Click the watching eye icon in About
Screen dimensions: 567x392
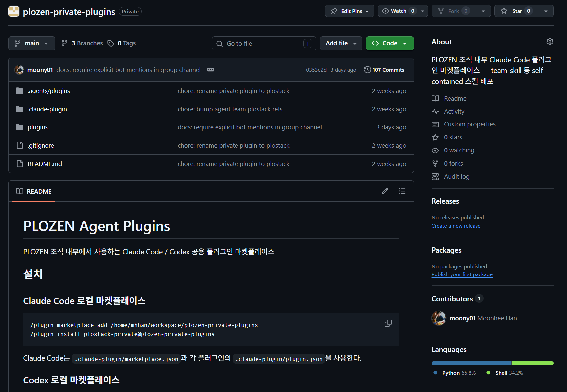435,150
